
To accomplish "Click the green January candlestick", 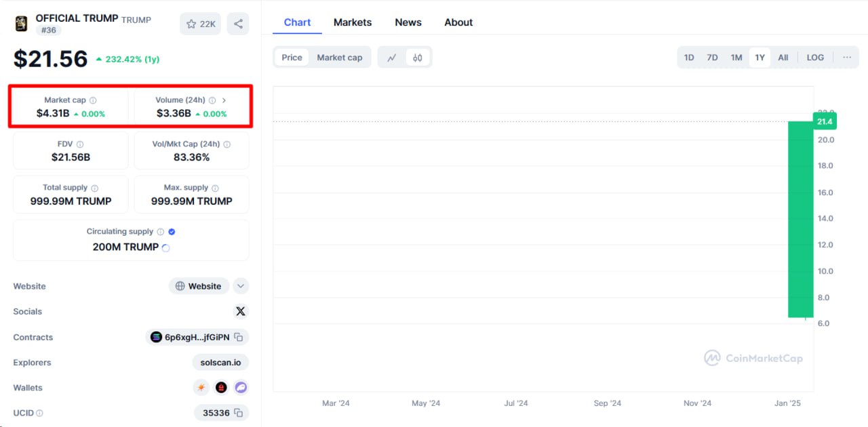I will tap(800, 219).
